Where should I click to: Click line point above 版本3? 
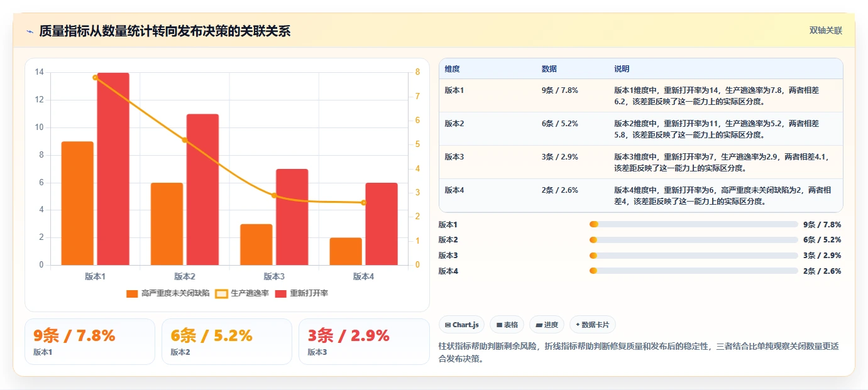pos(274,195)
